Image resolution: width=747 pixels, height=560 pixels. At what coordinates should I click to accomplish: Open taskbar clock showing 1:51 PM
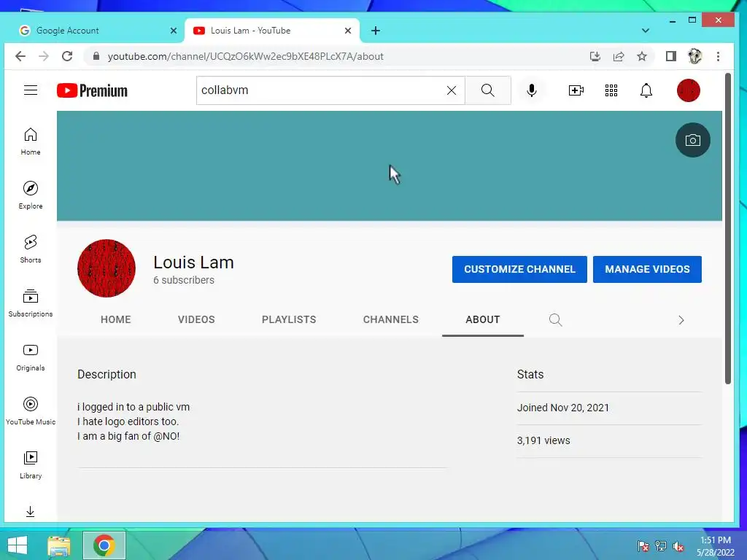tap(716, 546)
